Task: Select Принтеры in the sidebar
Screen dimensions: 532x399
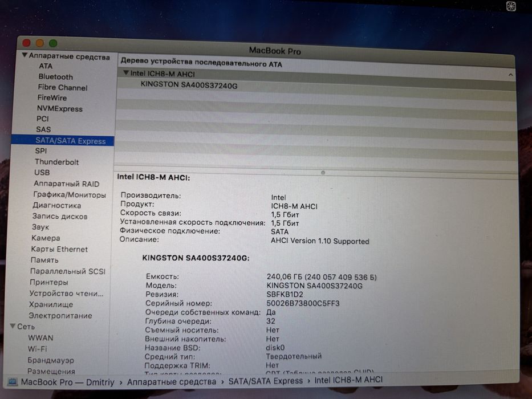Action: coord(49,282)
